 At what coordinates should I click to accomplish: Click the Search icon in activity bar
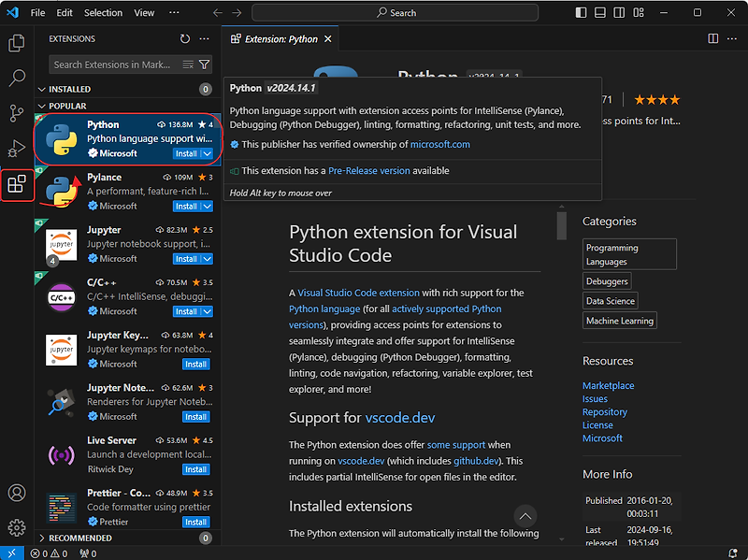(x=16, y=78)
